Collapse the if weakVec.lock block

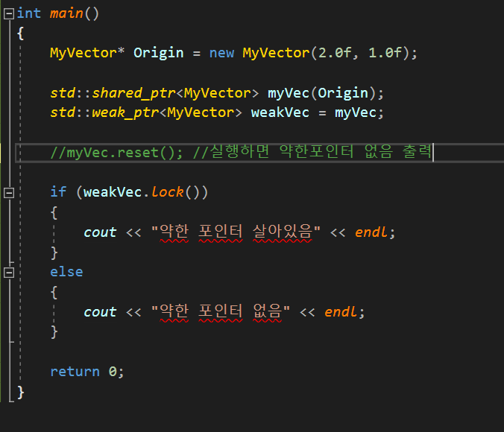pyautogui.click(x=9, y=193)
